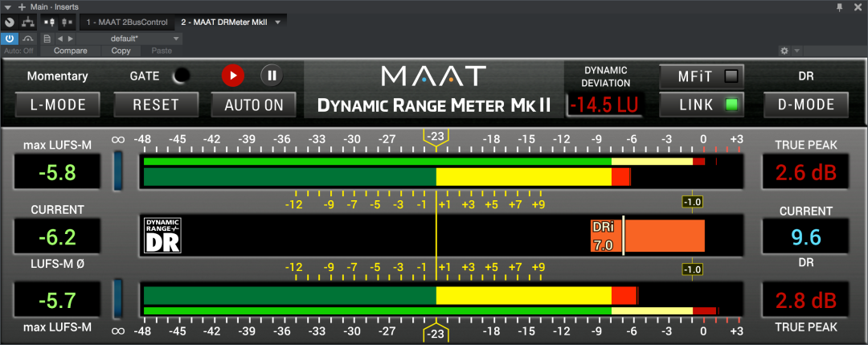
Task: Click the Compare button
Action: pyautogui.click(x=70, y=51)
